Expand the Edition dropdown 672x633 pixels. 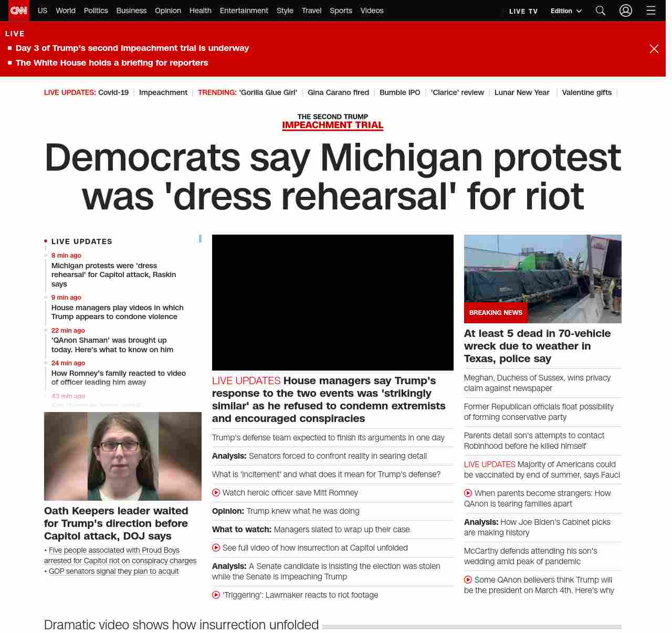pos(566,11)
